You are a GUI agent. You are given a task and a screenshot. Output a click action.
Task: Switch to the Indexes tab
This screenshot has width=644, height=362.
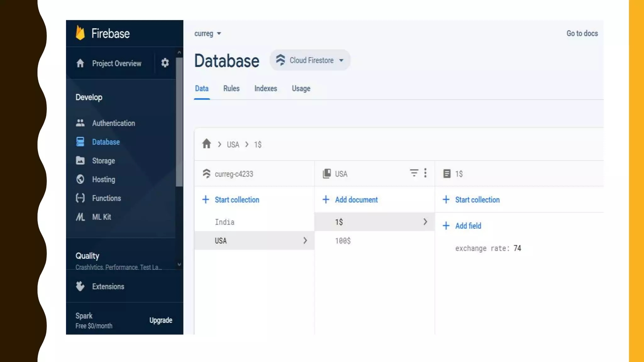(x=266, y=89)
